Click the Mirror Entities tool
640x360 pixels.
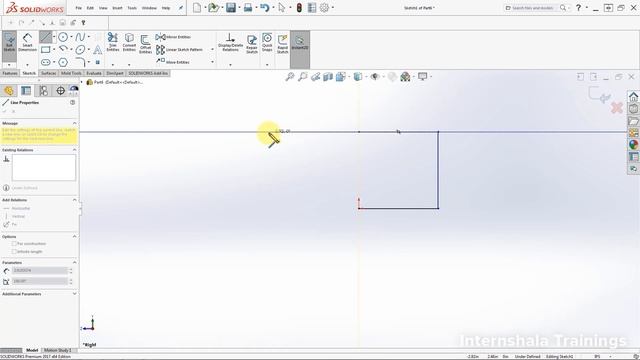(x=173, y=37)
